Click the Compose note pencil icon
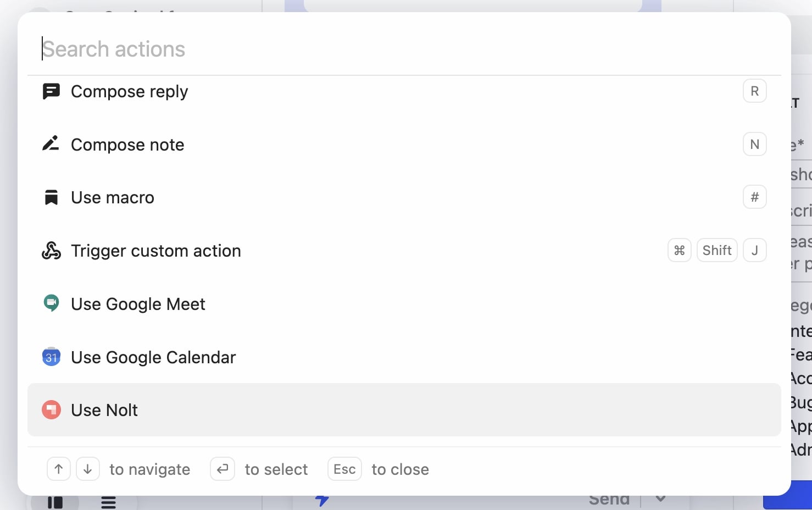The image size is (812, 510). 51,144
